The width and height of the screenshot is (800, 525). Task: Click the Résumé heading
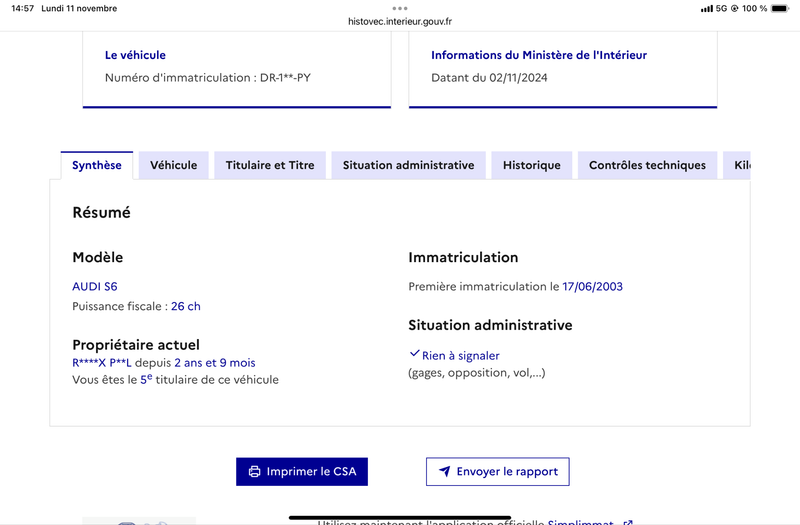coord(102,212)
